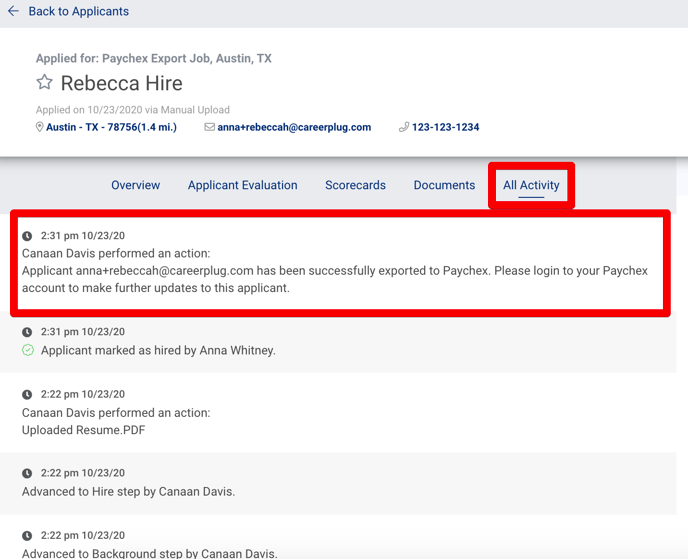This screenshot has height=559, width=688.
Task: Switch to Applicant Evaluation tab
Action: [x=243, y=185]
